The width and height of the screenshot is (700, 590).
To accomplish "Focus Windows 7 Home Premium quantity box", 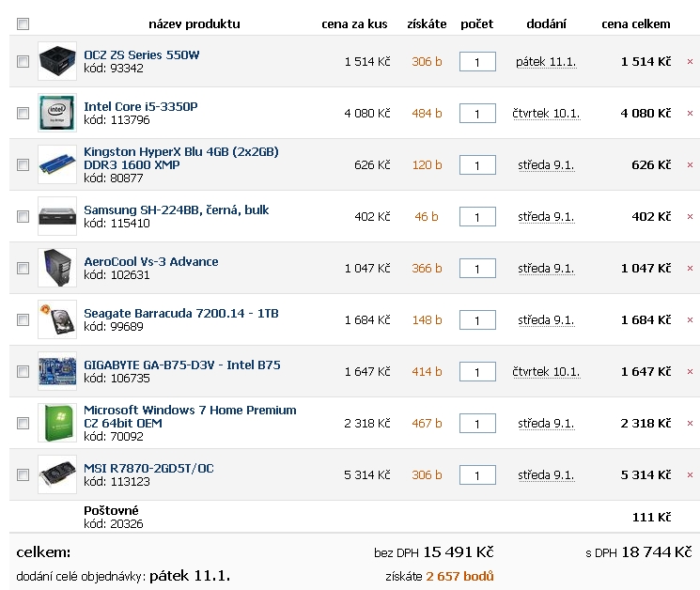I will pyautogui.click(x=477, y=423).
